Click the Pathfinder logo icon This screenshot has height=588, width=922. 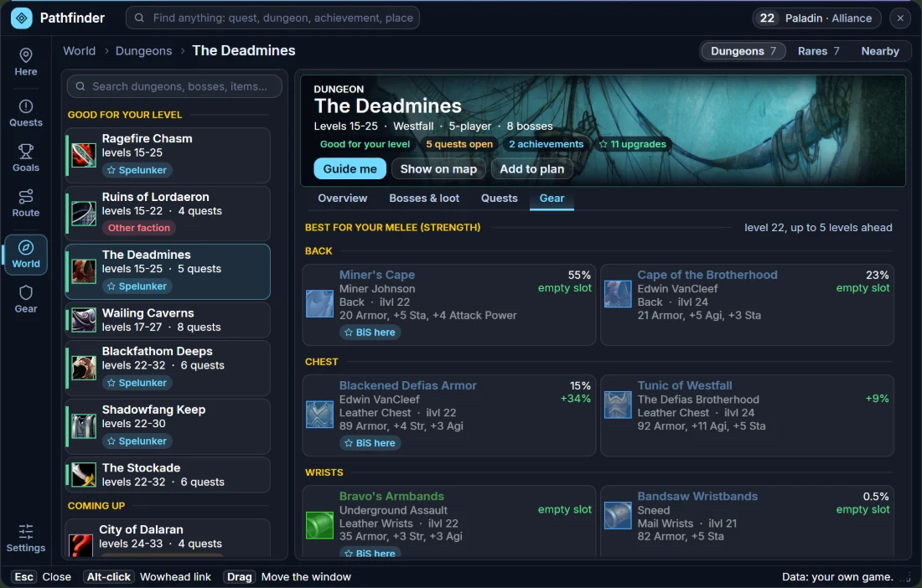click(x=22, y=18)
